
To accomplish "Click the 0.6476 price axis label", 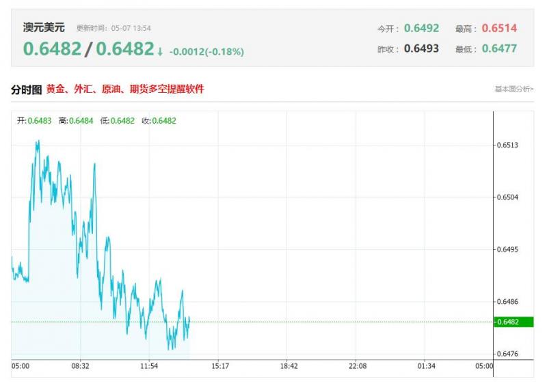I will pyautogui.click(x=507, y=354).
